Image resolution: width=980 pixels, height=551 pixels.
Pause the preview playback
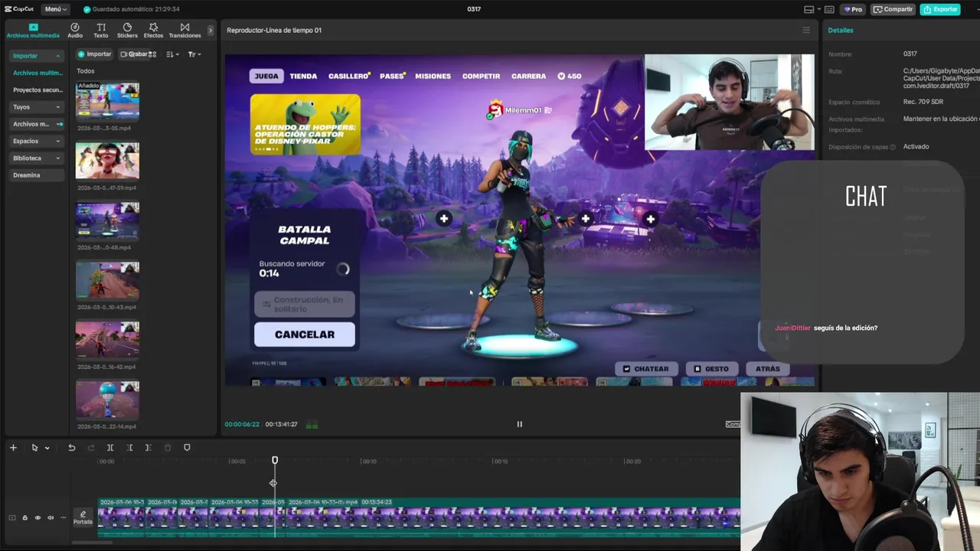tap(519, 424)
